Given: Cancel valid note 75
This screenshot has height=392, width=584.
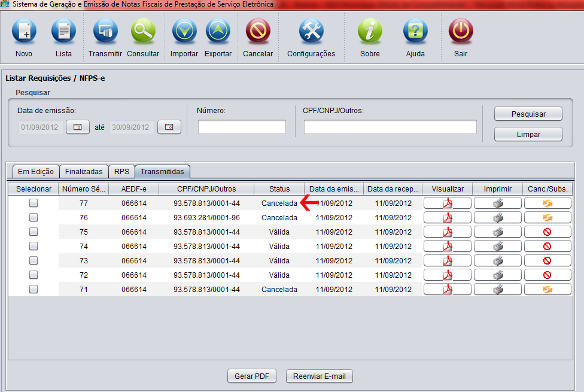Looking at the screenshot, I should pos(547,232).
